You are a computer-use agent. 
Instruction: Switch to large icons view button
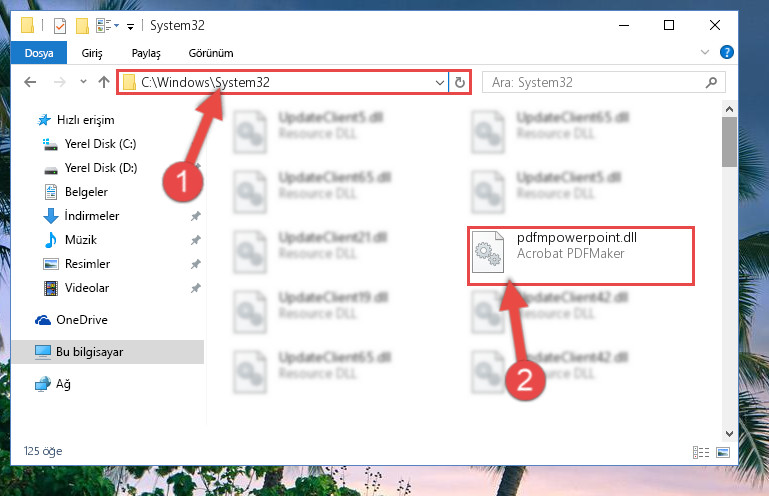pyautogui.click(x=723, y=452)
